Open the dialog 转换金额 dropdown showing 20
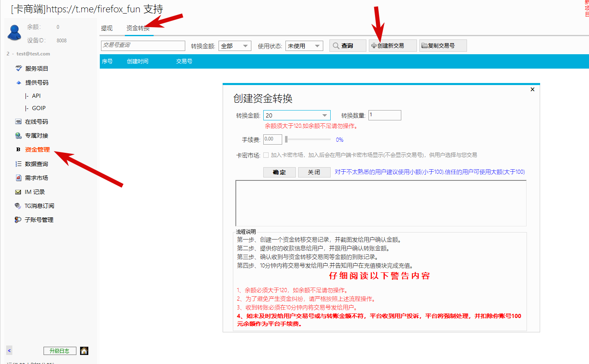The image size is (589, 364). pyautogui.click(x=297, y=115)
